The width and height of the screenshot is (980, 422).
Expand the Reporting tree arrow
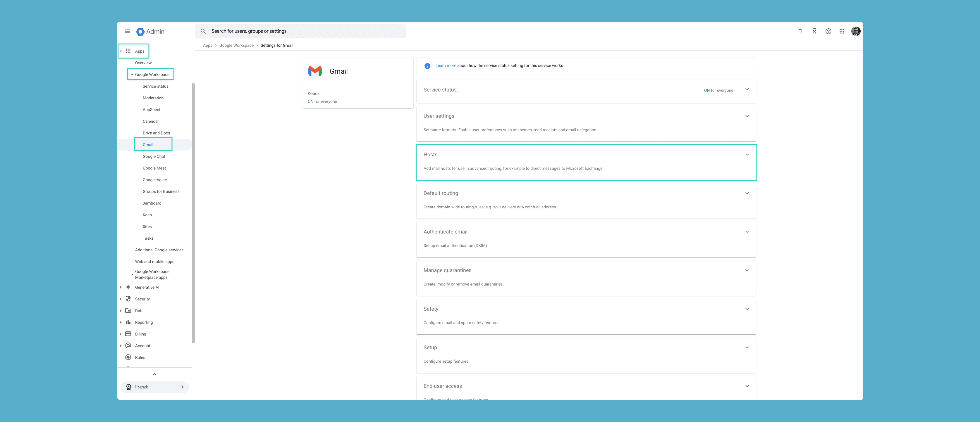pyautogui.click(x=121, y=322)
